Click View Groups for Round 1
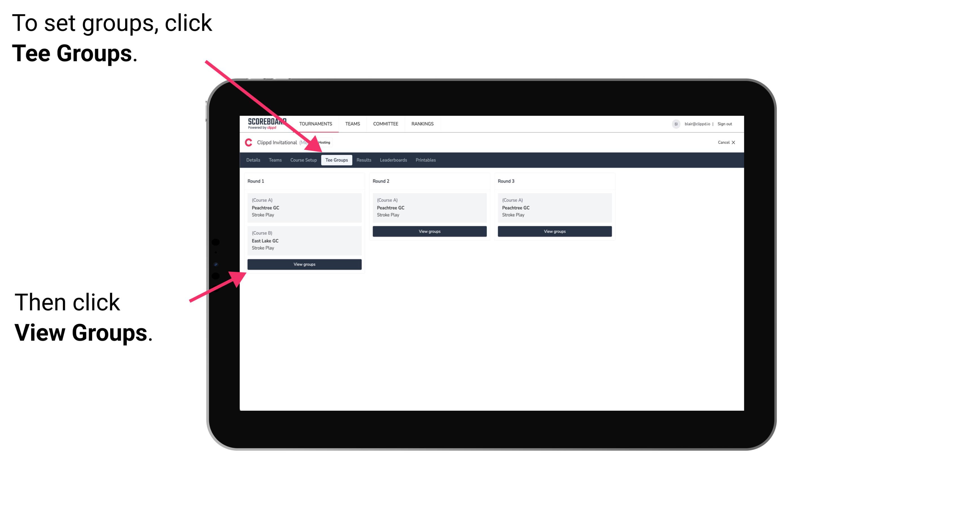 [305, 265]
